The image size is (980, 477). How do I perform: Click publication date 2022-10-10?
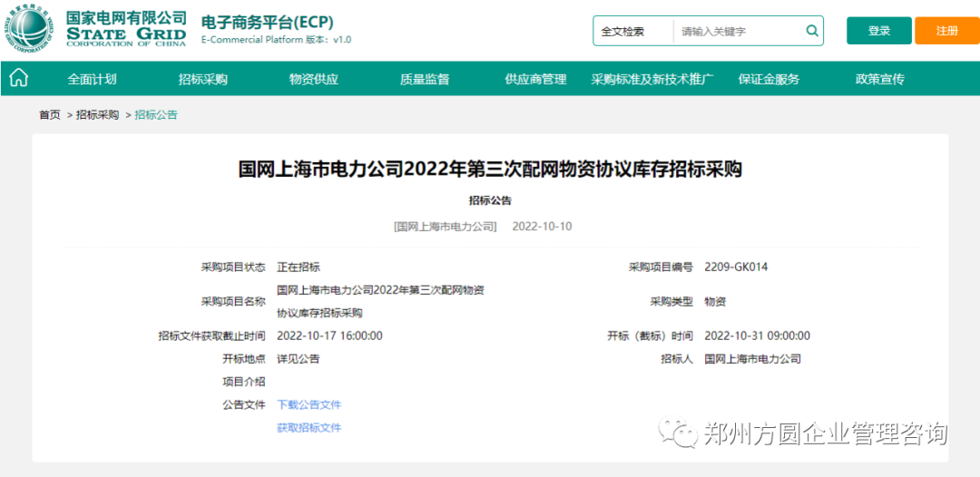point(542,226)
